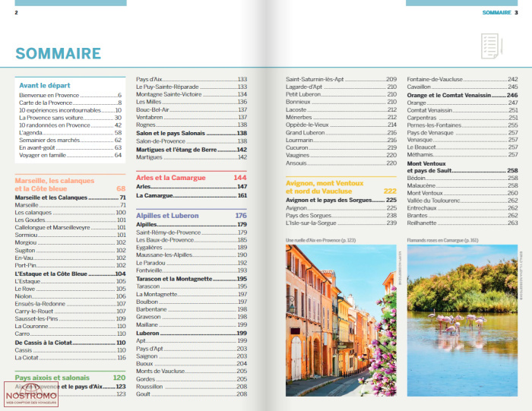Image resolution: width=532 pixels, height=411 pixels.
Task: Click 'De Cassis à la Ciotat' entry
Action: [70, 343]
